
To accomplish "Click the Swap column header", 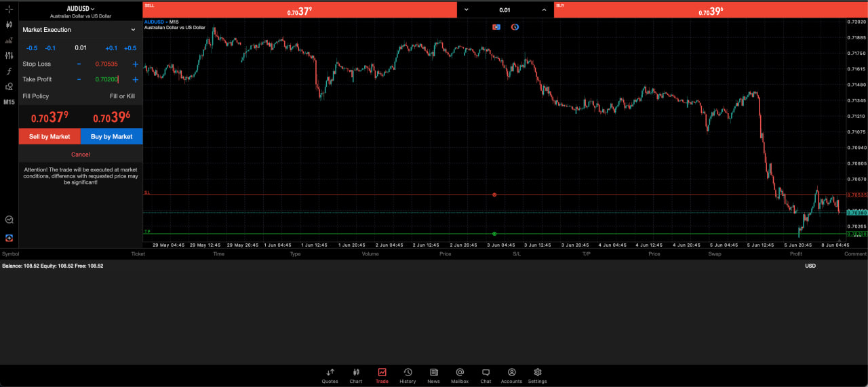I will point(715,254).
